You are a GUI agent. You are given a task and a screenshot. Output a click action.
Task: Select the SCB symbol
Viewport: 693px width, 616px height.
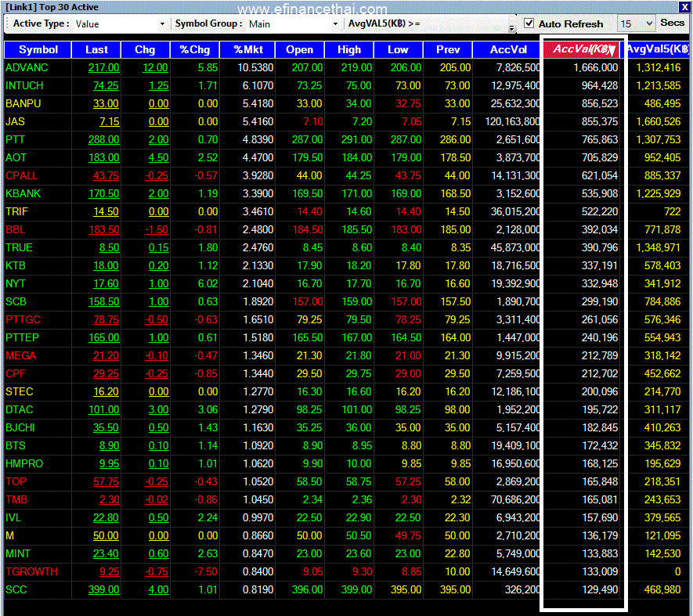16,302
